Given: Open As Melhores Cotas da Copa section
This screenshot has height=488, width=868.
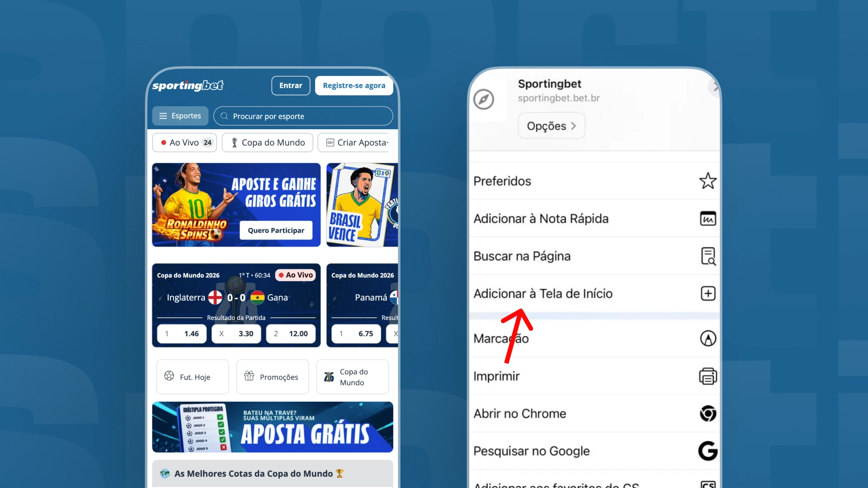Looking at the screenshot, I should tap(273, 474).
